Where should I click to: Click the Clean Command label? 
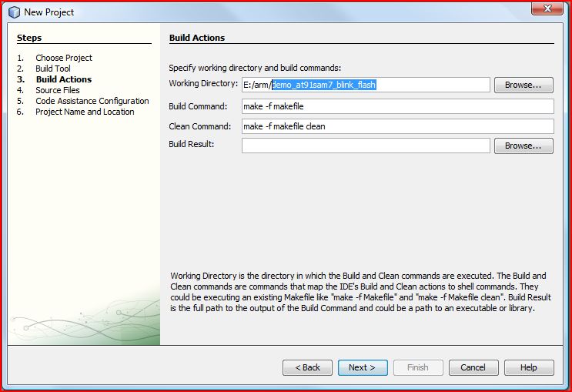(200, 126)
